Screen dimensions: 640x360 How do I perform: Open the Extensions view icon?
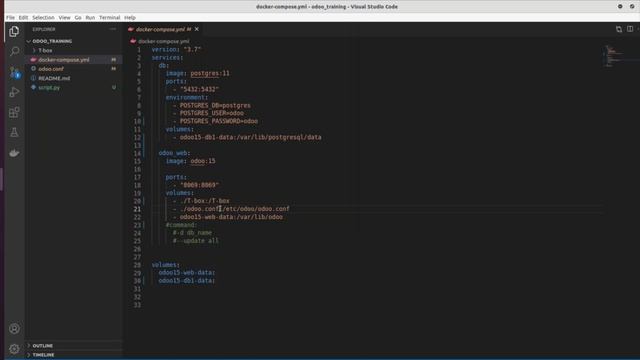point(14,112)
